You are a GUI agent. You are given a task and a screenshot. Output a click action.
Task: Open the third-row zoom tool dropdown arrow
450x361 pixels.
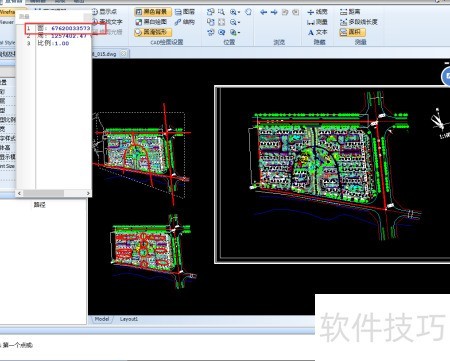pyautogui.click(x=239, y=33)
